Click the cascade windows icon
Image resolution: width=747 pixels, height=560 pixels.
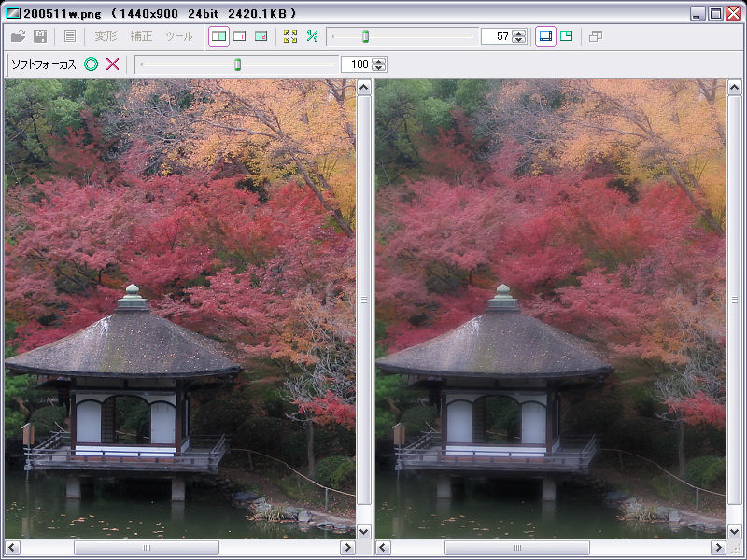click(x=596, y=36)
